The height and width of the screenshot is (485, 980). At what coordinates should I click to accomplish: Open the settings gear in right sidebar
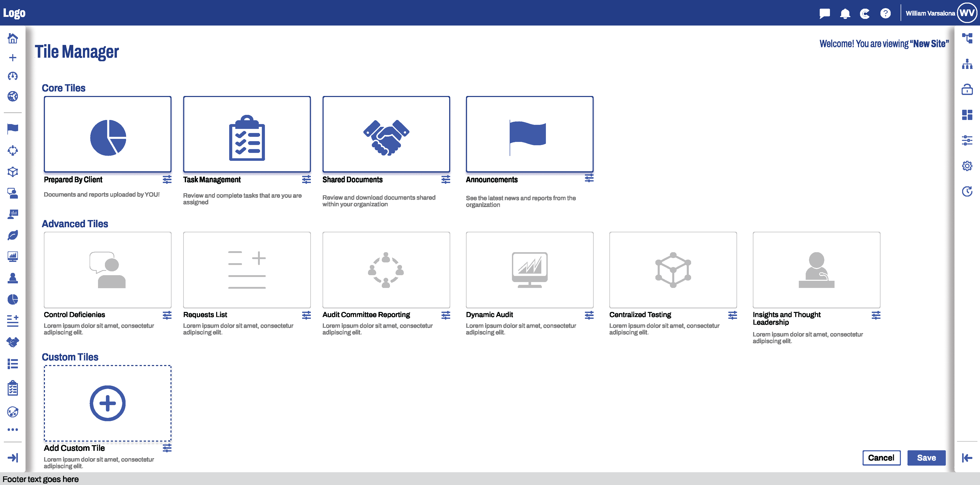pos(967,166)
